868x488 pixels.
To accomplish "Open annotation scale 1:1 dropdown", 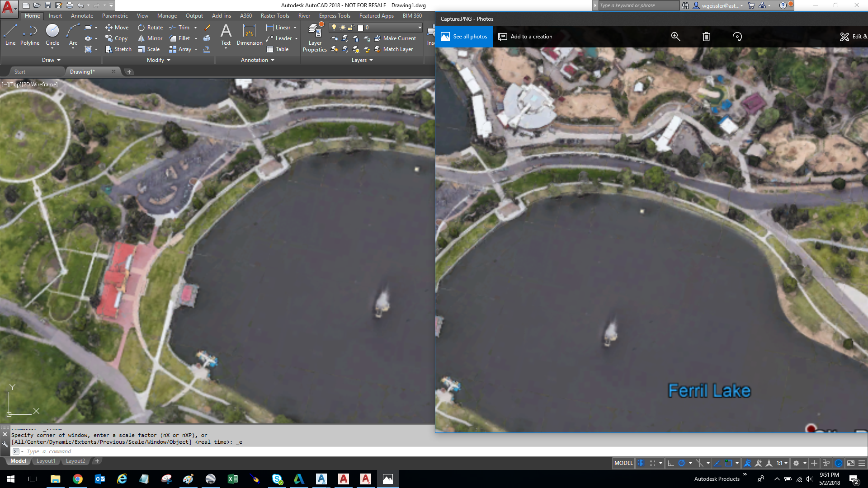I will (782, 463).
